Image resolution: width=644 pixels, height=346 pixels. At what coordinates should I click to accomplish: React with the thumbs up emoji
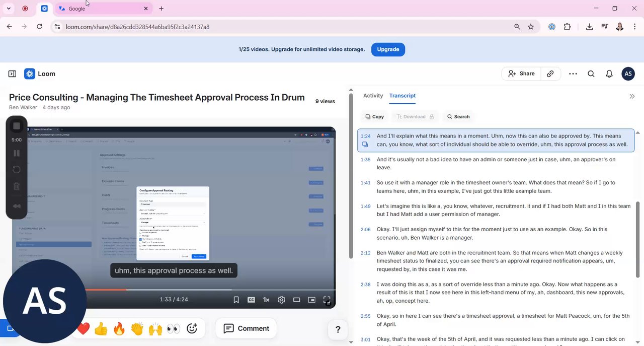pyautogui.click(x=101, y=329)
